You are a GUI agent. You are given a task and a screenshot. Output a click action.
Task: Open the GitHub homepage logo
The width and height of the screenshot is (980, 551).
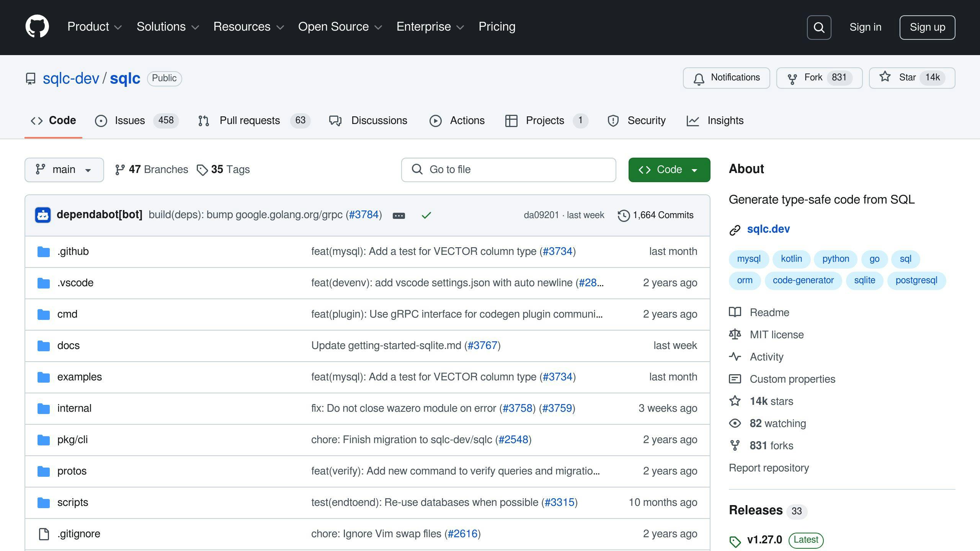[37, 27]
